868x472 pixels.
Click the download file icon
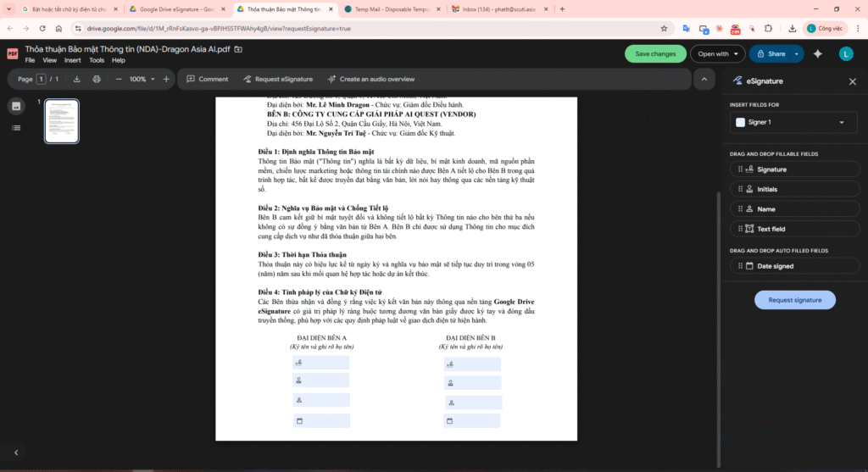(x=77, y=79)
